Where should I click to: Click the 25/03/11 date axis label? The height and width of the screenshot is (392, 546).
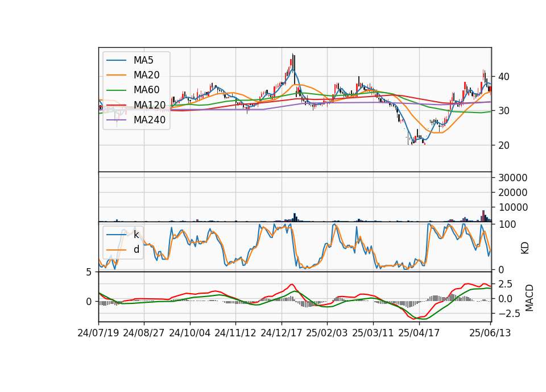pos(373,333)
